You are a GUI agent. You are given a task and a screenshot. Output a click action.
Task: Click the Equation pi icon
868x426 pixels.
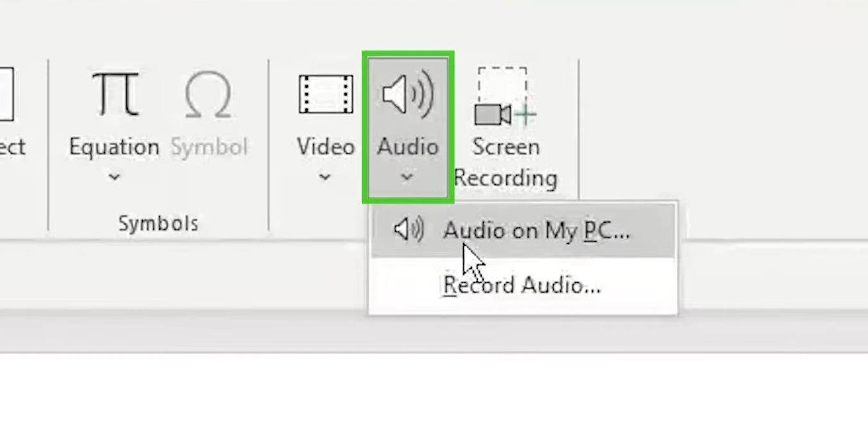(x=115, y=94)
